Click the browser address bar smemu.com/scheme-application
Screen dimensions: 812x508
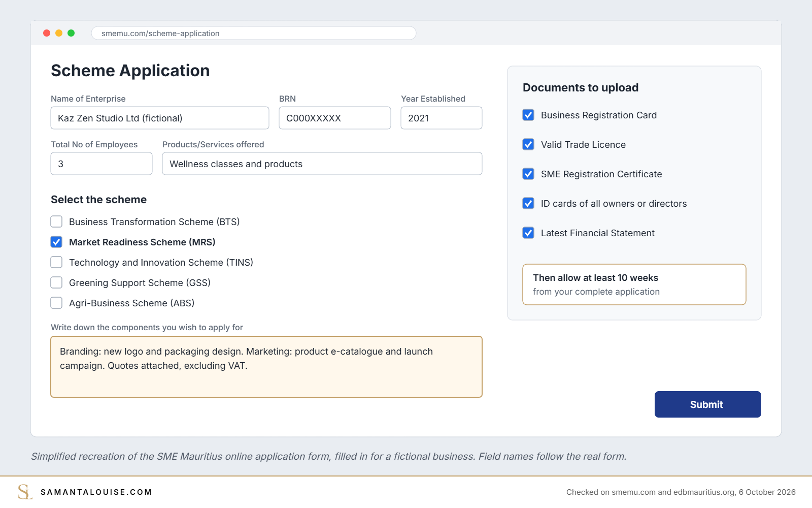(x=254, y=33)
